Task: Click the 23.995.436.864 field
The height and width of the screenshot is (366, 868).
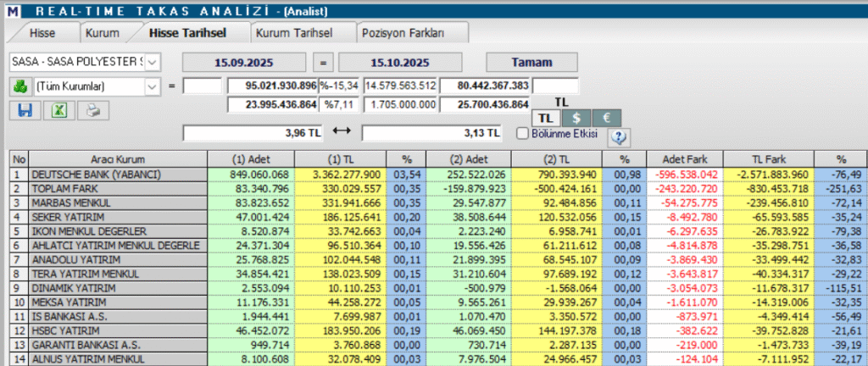Action: pyautogui.click(x=272, y=104)
